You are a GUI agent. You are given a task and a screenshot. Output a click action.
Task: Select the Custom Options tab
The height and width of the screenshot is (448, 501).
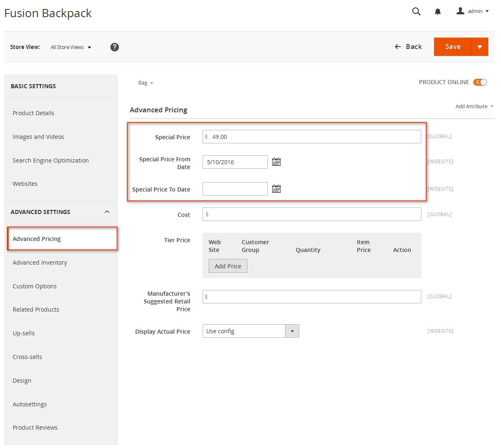click(x=35, y=286)
